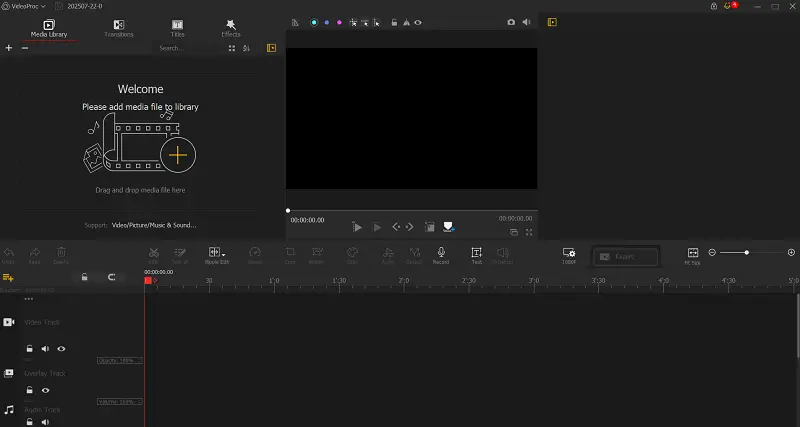This screenshot has width=800, height=427.
Task: Open the 1080P resolution settings
Action: (x=568, y=255)
